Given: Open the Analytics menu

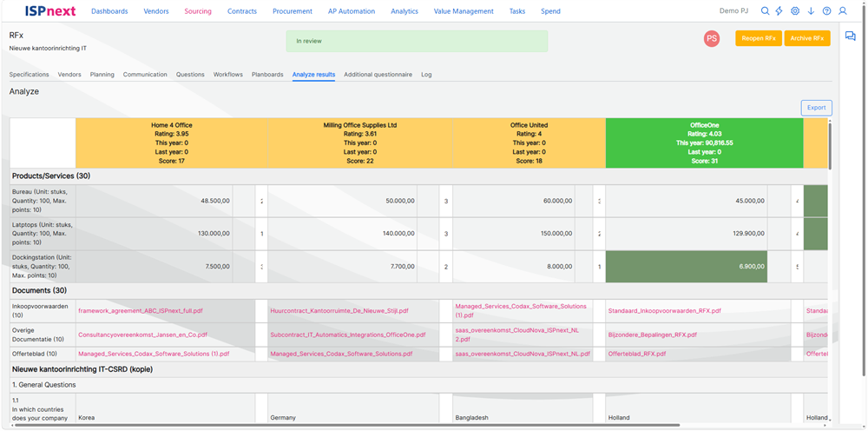Looking at the screenshot, I should point(404,11).
